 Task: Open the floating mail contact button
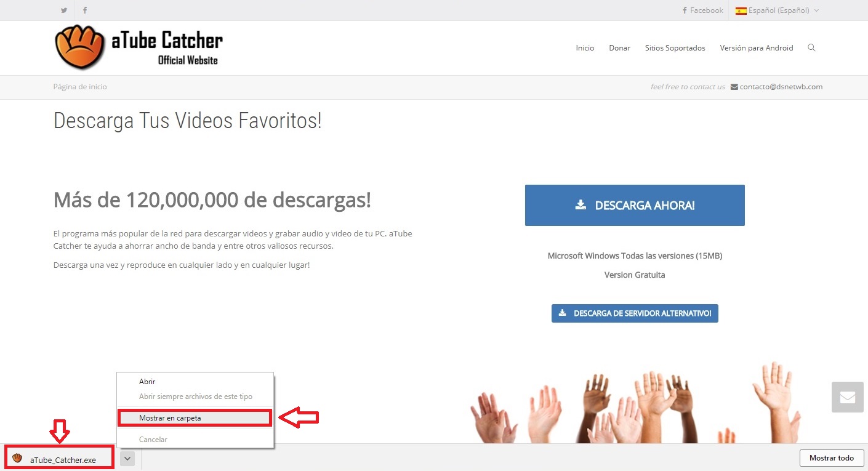pos(848,397)
